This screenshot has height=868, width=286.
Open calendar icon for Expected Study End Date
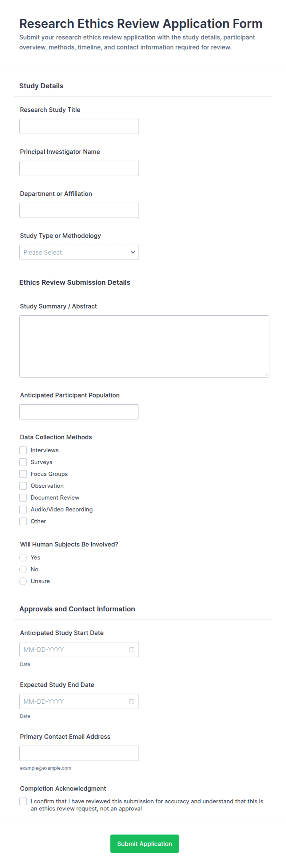click(132, 701)
